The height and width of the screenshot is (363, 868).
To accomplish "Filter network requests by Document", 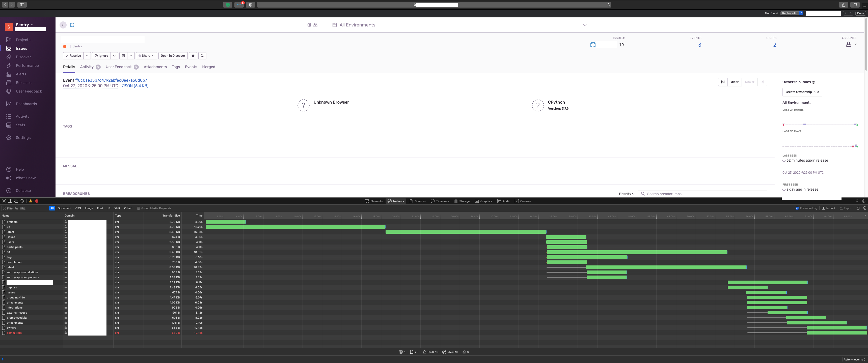I will pos(64,208).
